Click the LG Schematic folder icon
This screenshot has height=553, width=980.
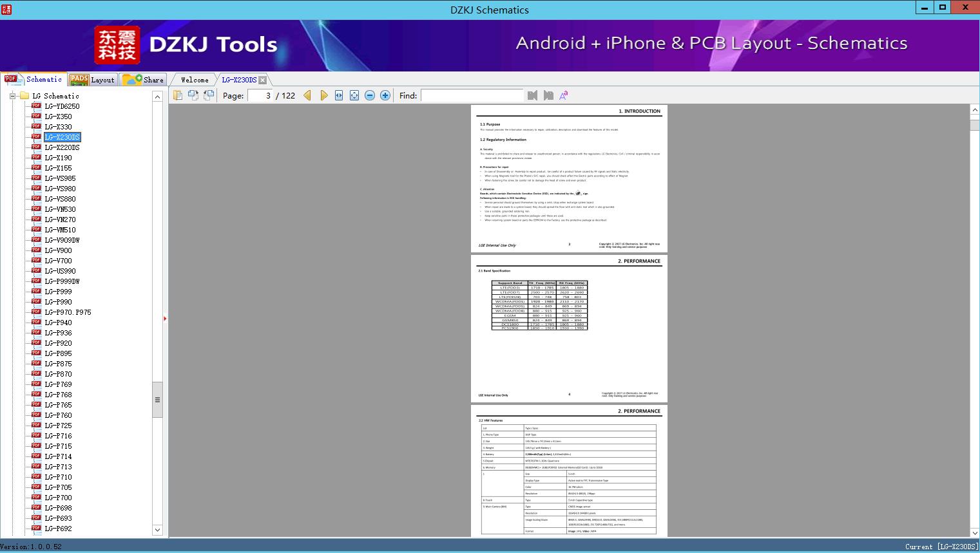[24, 96]
